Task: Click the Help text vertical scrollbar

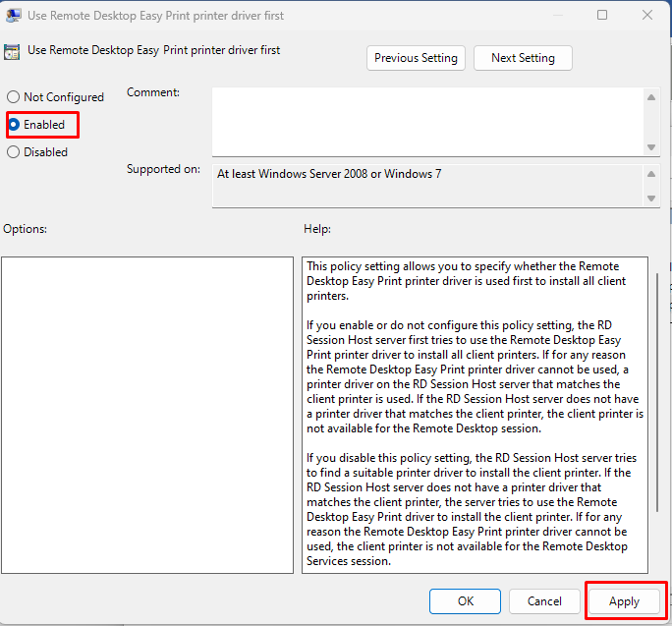Action: click(657, 392)
